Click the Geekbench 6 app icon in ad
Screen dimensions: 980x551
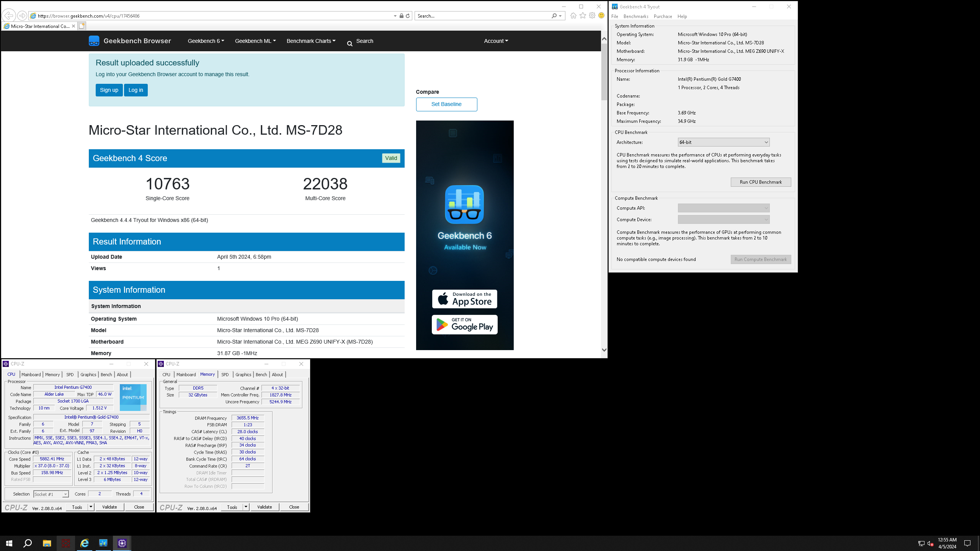(x=464, y=204)
